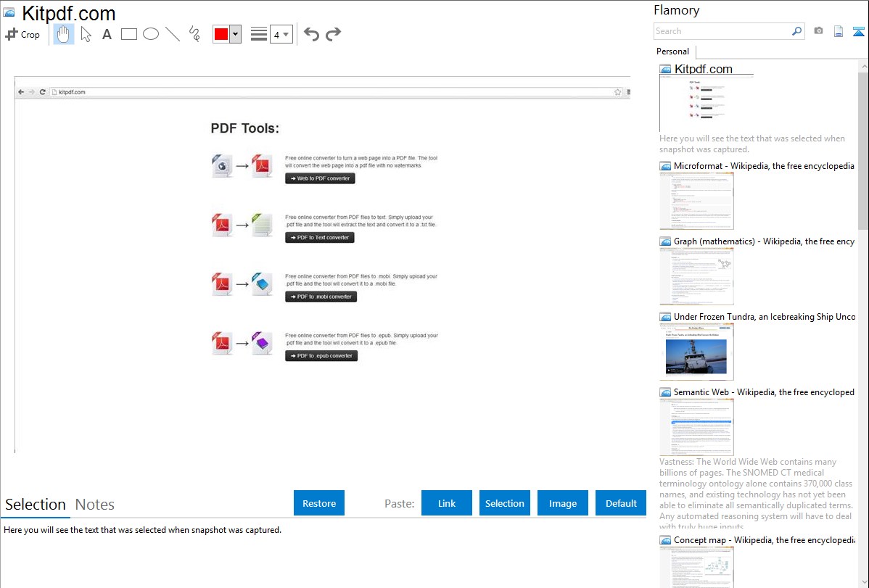Screen dimensions: 869x588
Task: Click the browser back arrow in snapshot
Action: [x=21, y=92]
